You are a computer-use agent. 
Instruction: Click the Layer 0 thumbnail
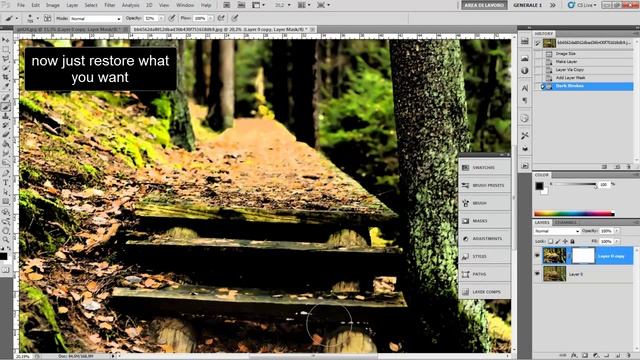(555, 274)
